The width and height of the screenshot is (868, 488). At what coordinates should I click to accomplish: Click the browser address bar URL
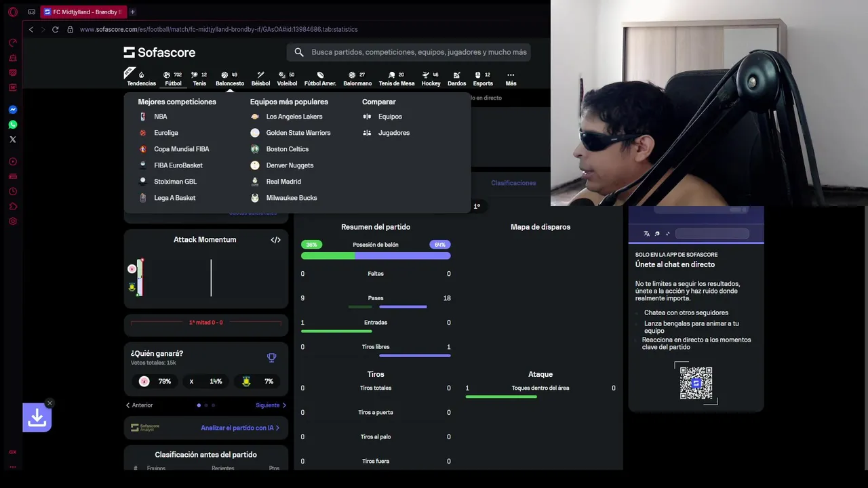tap(218, 29)
